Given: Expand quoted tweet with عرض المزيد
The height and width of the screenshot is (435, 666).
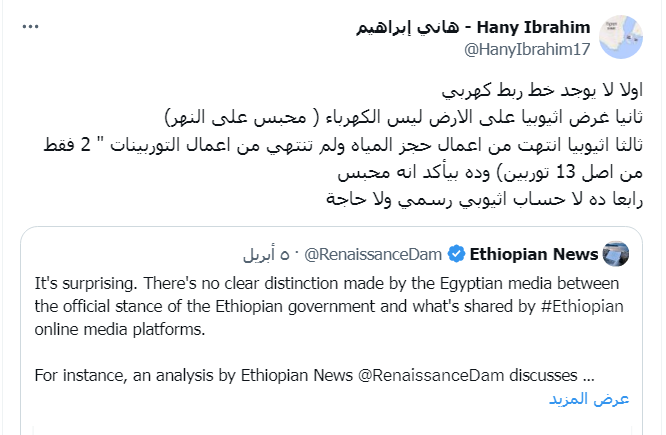Looking at the screenshot, I should coord(589,399).
